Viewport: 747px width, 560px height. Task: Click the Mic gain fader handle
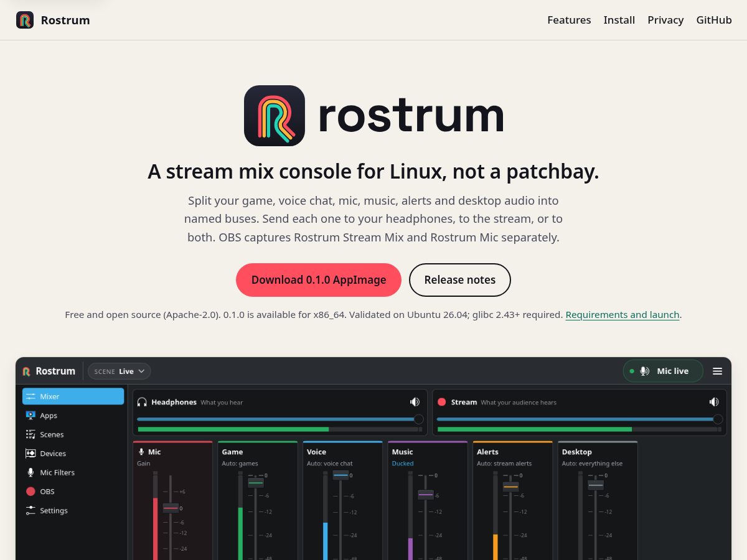click(171, 508)
